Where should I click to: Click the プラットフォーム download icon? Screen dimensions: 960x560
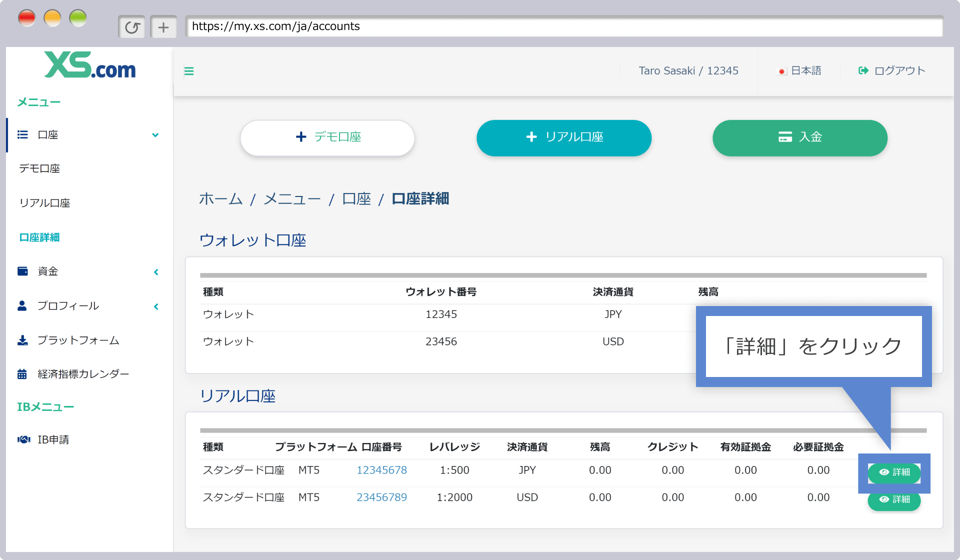[22, 340]
